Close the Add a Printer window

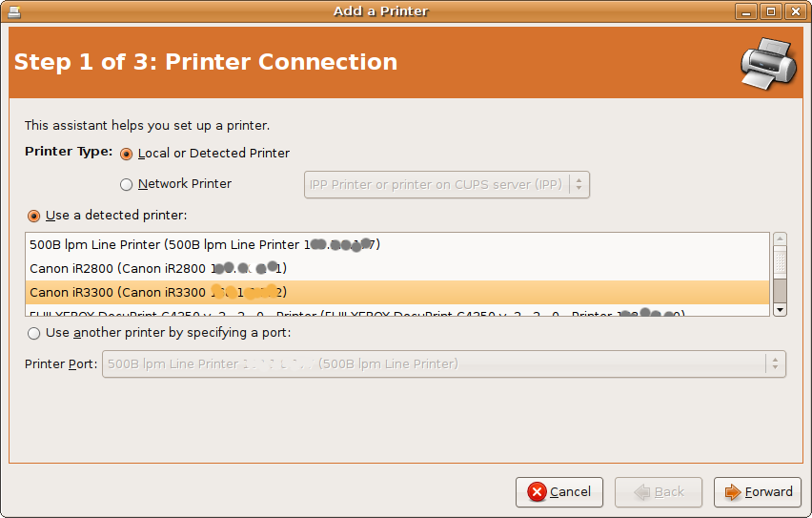click(796, 11)
